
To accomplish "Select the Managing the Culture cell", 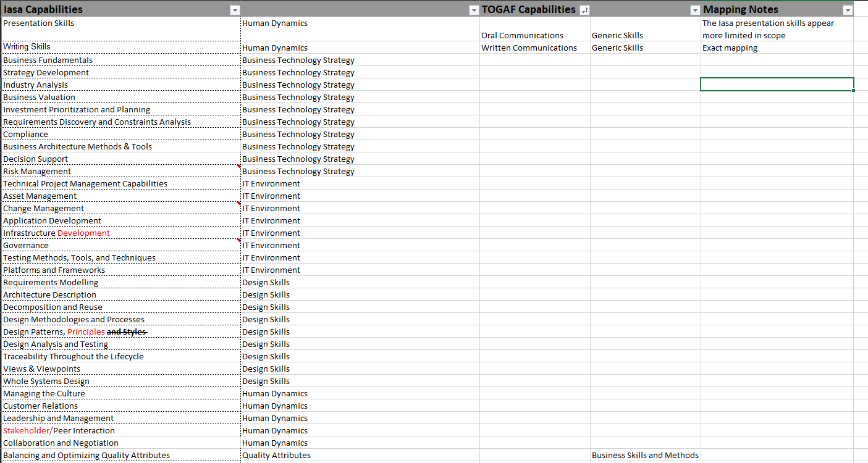I will pos(120,393).
